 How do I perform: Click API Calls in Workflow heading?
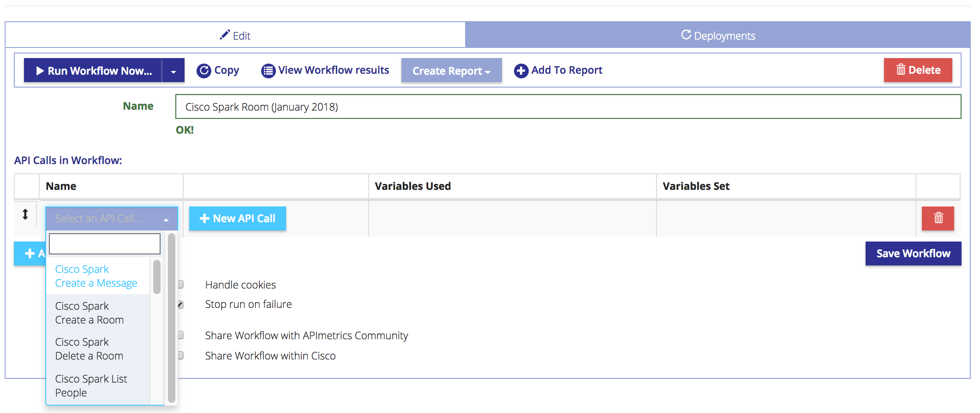(68, 160)
